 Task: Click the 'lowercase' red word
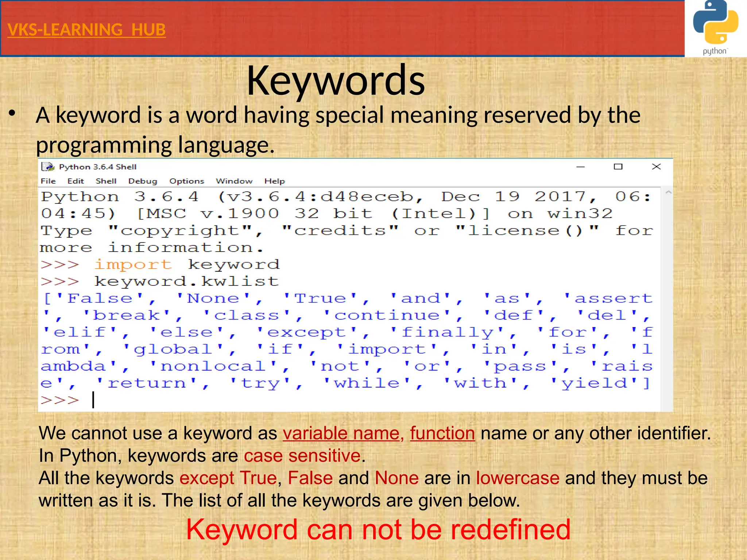(518, 478)
